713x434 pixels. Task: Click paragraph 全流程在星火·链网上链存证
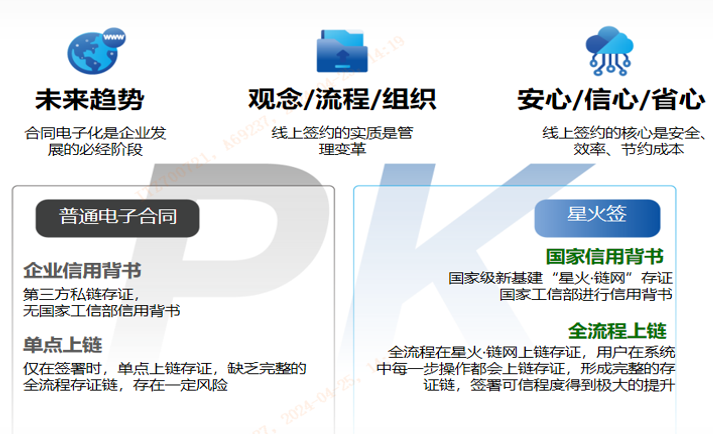[x=526, y=368]
